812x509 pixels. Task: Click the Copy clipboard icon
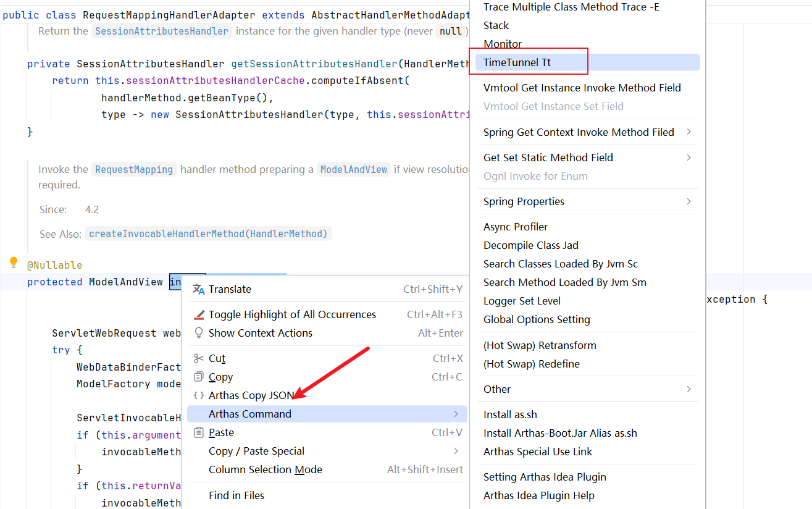point(198,377)
